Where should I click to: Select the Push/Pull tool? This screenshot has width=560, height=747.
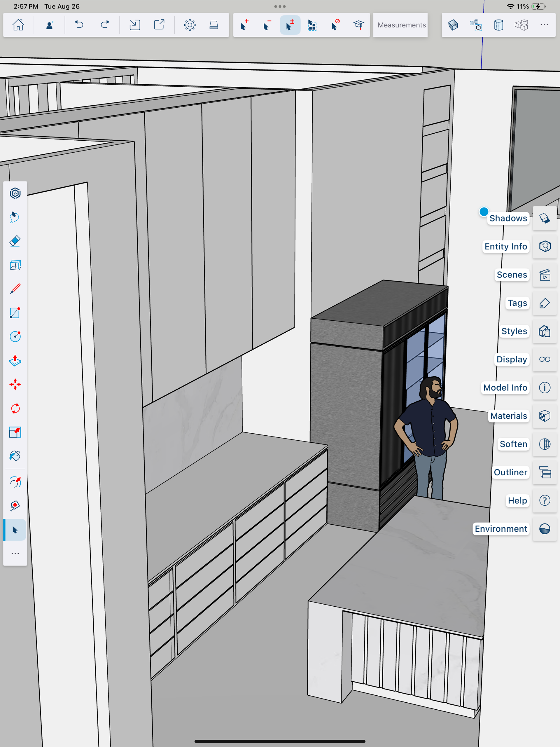click(15, 361)
